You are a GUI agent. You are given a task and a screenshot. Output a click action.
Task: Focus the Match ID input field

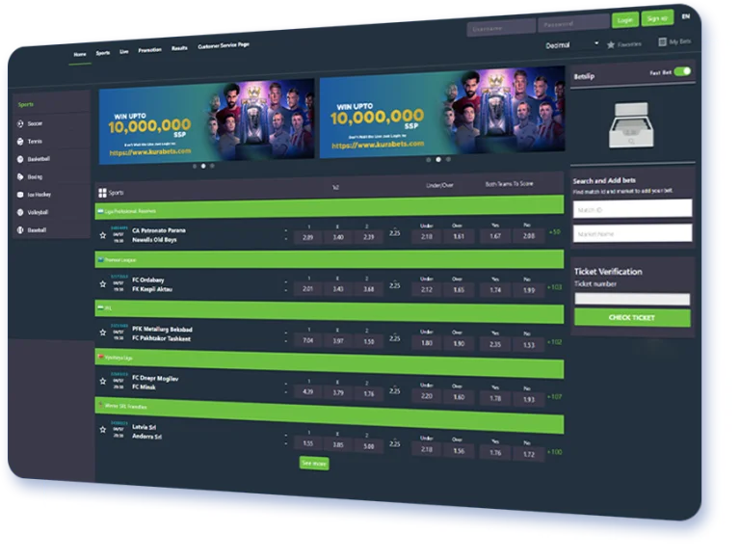632,209
